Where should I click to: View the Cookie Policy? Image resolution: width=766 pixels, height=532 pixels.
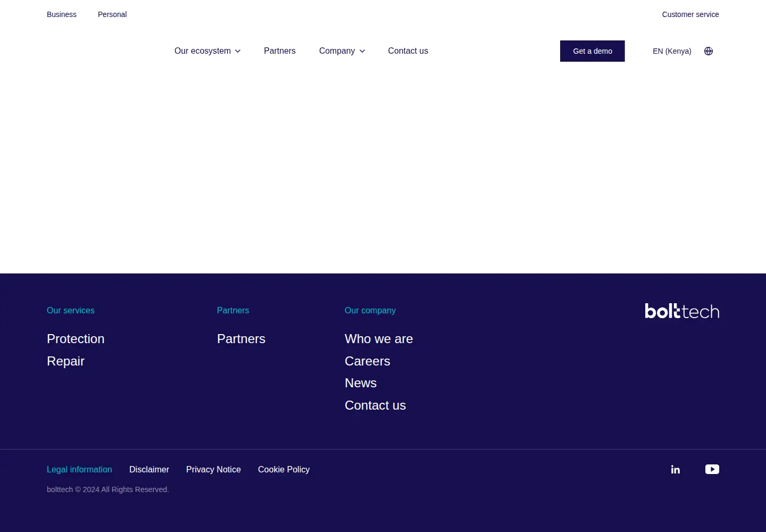(284, 469)
